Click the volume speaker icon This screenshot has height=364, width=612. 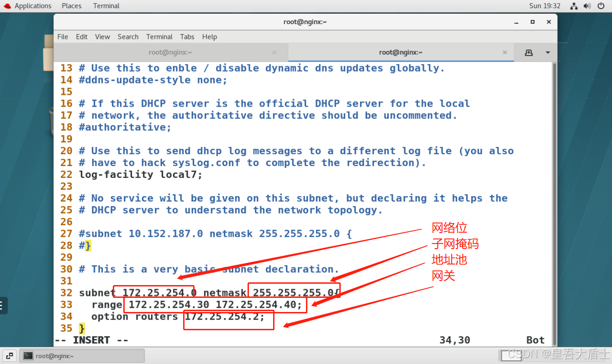[587, 6]
